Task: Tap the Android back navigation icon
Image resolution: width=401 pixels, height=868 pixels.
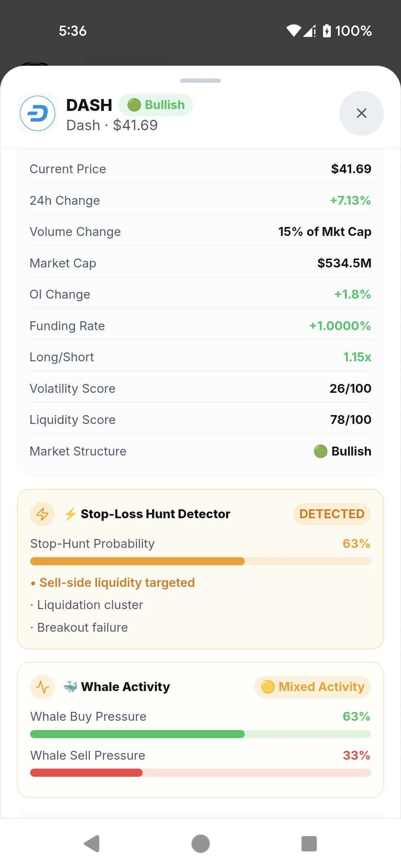Action: click(x=92, y=844)
